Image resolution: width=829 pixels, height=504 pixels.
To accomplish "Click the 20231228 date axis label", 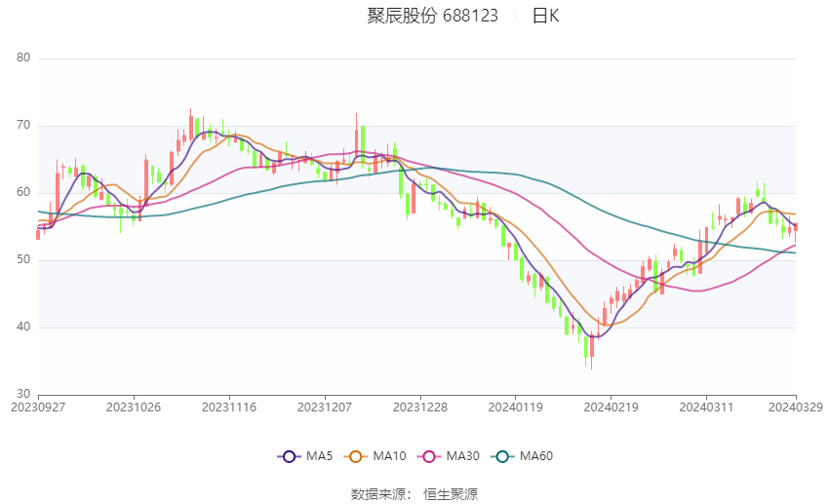I will tap(419, 407).
